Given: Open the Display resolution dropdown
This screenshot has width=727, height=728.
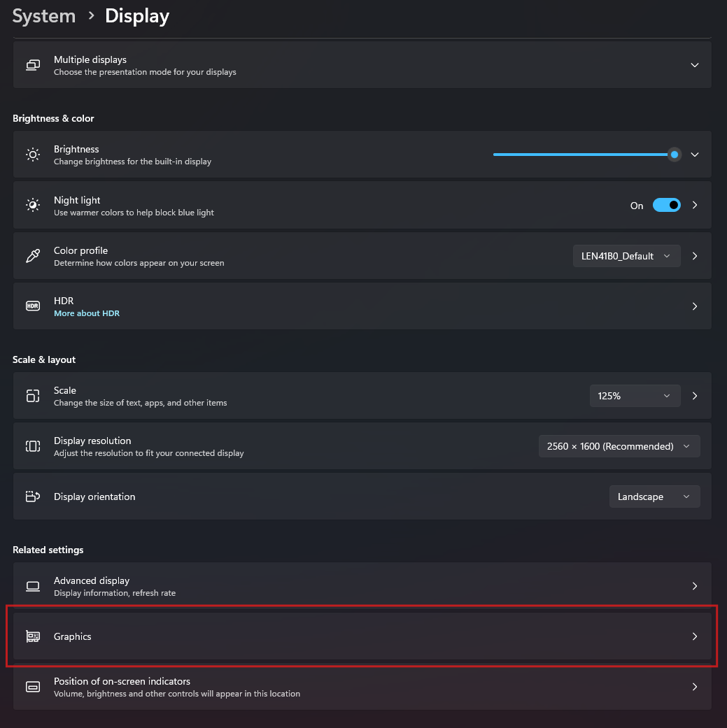Looking at the screenshot, I should pos(619,445).
